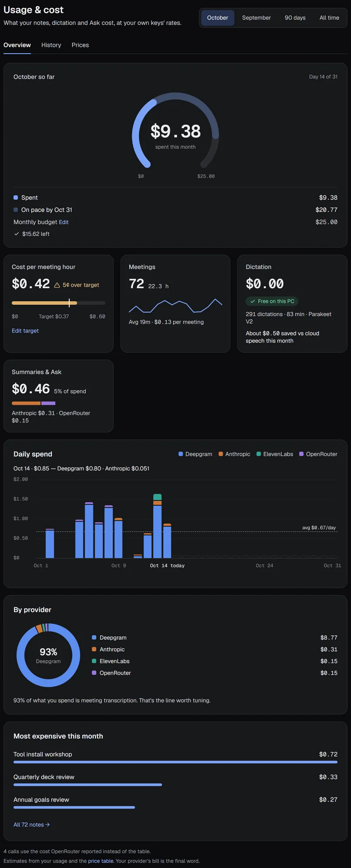Click the Free on this PC badge
The height and width of the screenshot is (868, 351).
(x=272, y=301)
